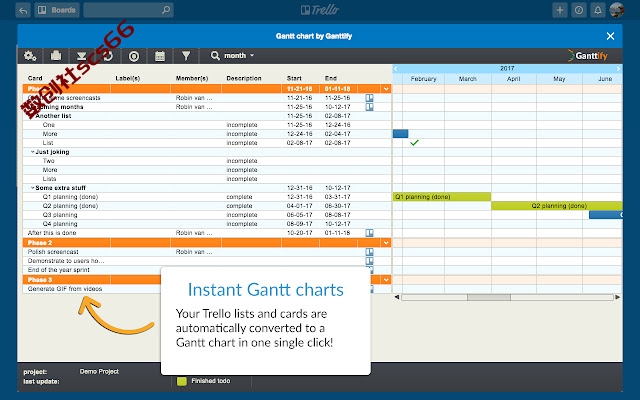Close the Gantt chart dialog
640x400 pixels.
click(610, 36)
